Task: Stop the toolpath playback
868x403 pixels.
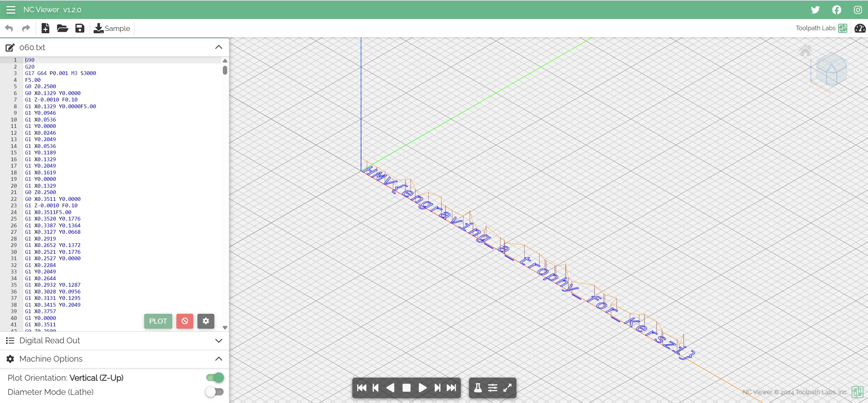Action: 406,388
